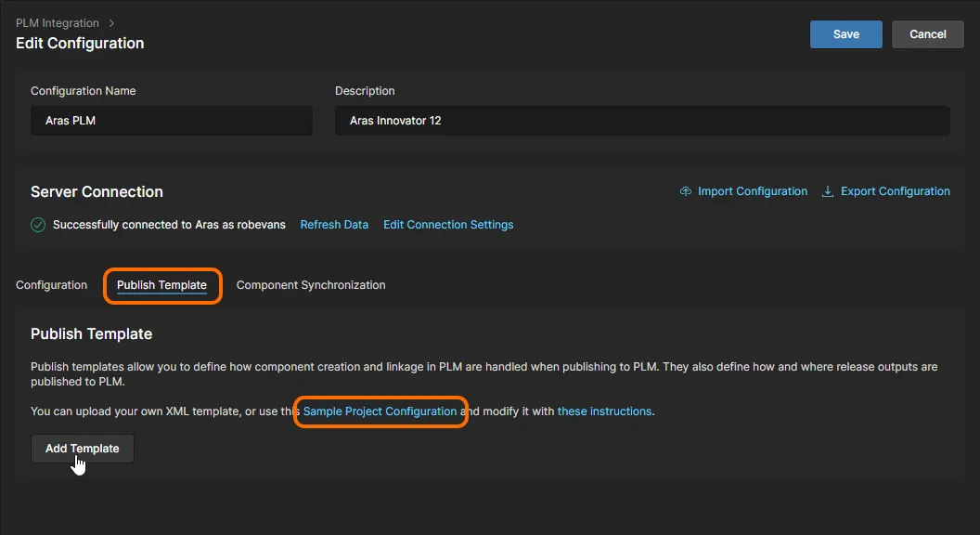980x535 pixels.
Task: Open Export Configuration link
Action: click(895, 191)
